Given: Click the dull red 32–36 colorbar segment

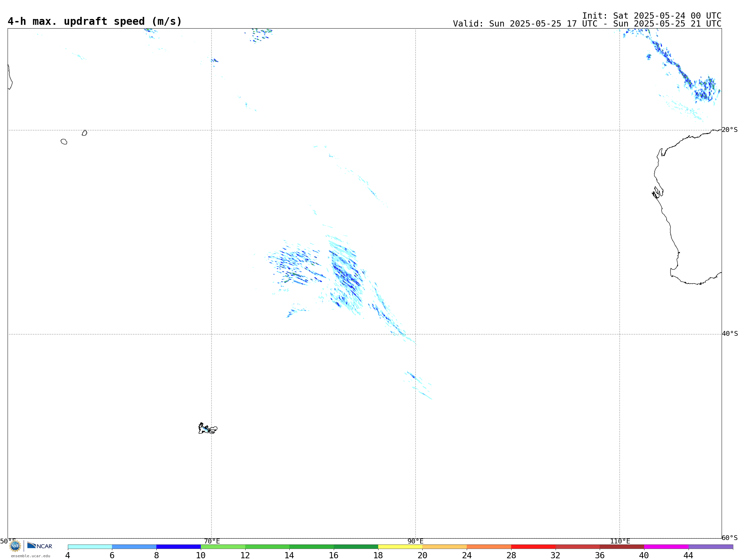Looking at the screenshot, I should (x=578, y=547).
